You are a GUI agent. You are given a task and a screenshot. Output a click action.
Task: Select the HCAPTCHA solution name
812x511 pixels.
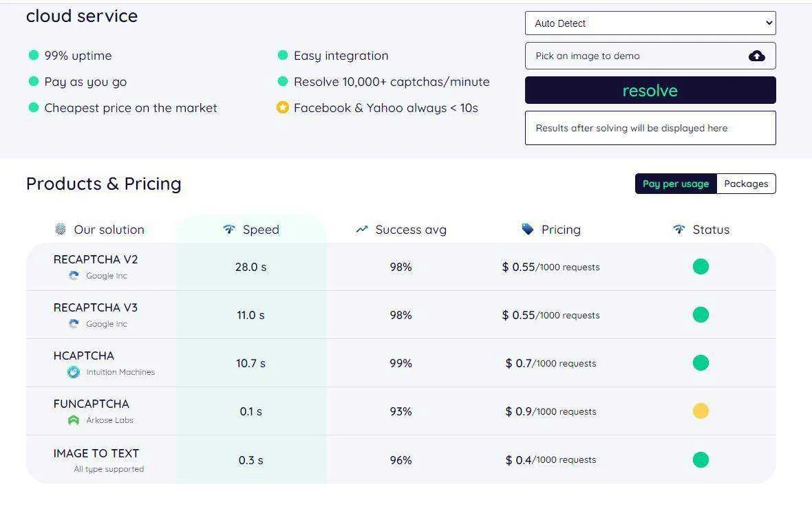coord(84,356)
